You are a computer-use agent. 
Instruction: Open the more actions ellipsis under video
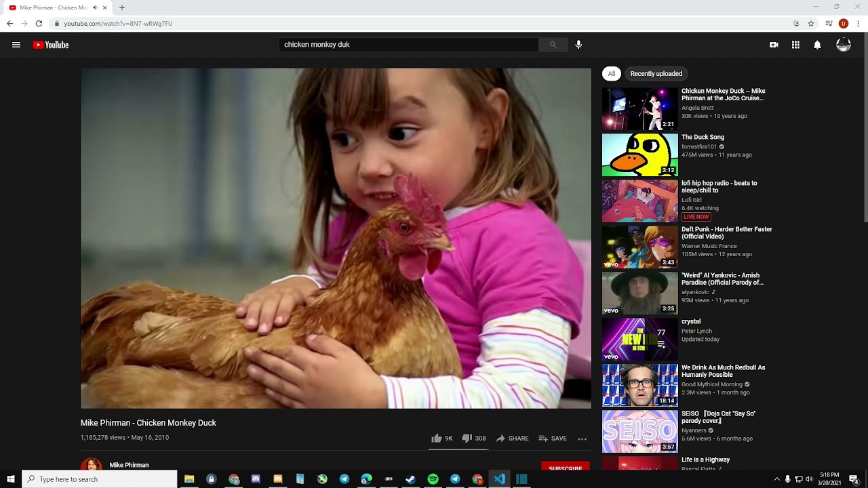point(582,439)
